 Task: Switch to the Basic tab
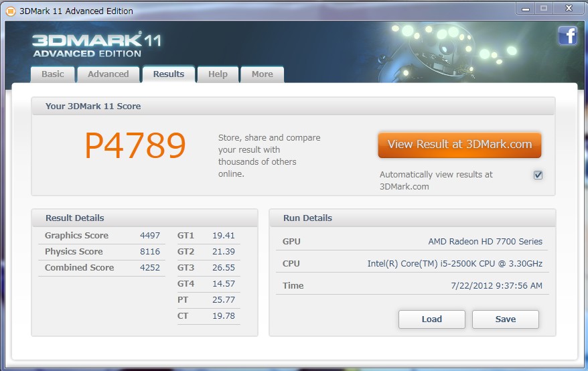tap(52, 74)
